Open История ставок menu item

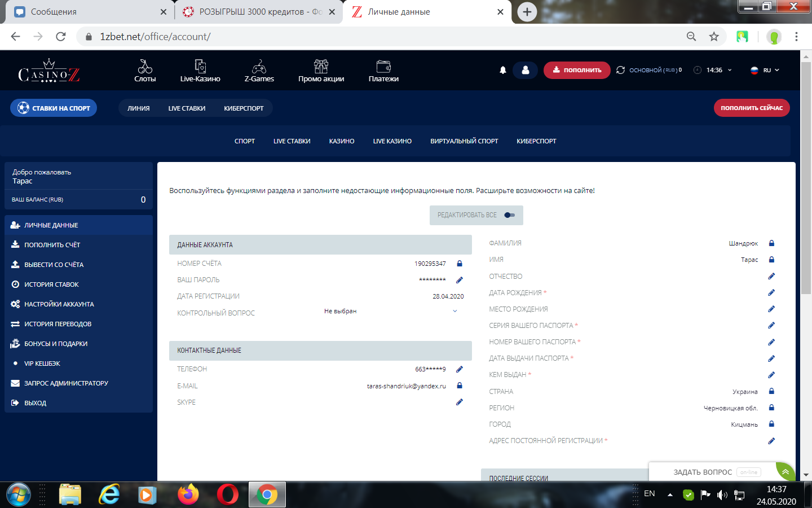point(51,284)
